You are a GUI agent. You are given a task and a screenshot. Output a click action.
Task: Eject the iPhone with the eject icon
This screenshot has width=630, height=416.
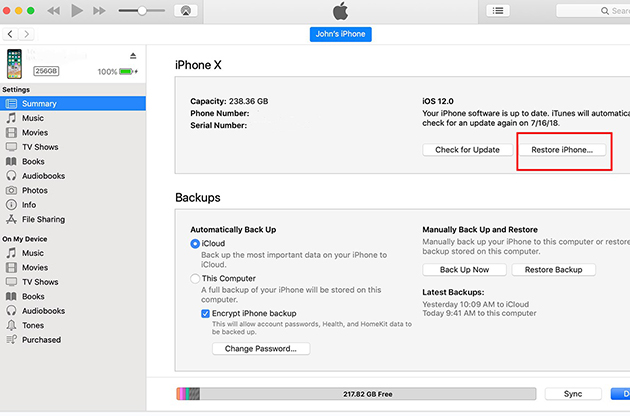point(133,55)
